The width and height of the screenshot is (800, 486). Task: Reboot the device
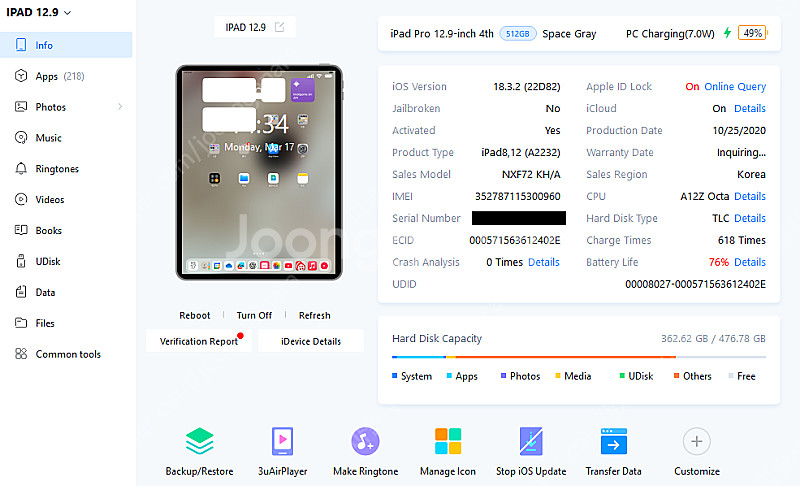pyautogui.click(x=194, y=315)
